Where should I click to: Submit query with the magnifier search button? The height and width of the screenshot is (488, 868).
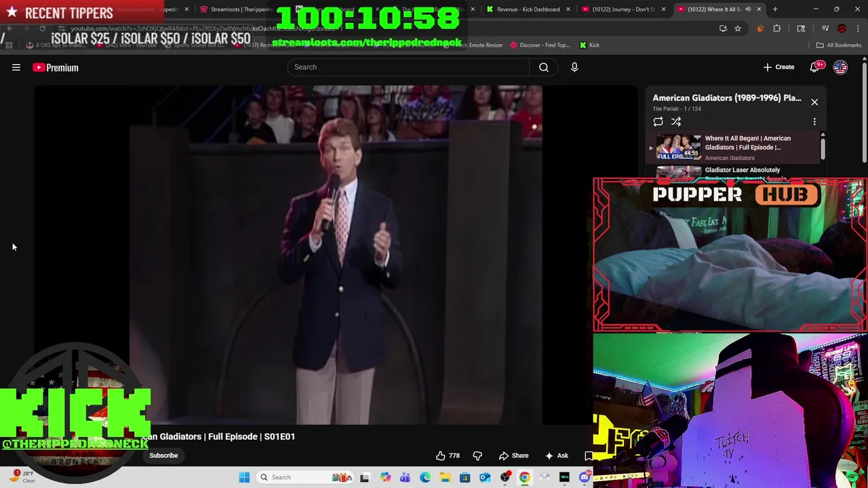(544, 67)
